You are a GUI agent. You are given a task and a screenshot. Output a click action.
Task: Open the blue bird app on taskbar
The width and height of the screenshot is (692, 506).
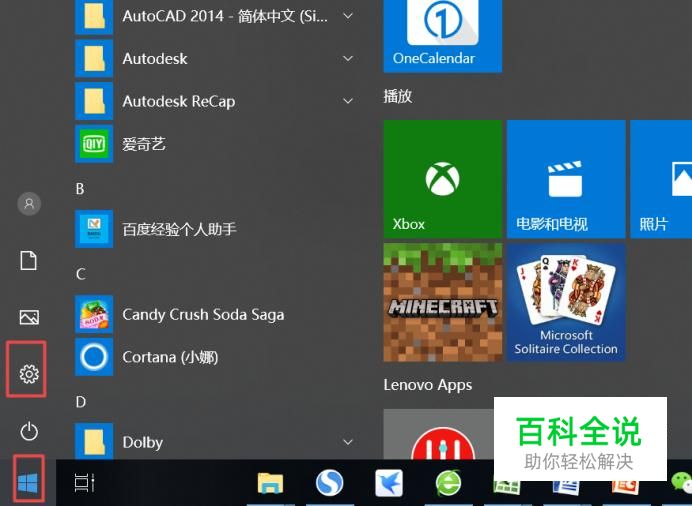click(x=389, y=483)
